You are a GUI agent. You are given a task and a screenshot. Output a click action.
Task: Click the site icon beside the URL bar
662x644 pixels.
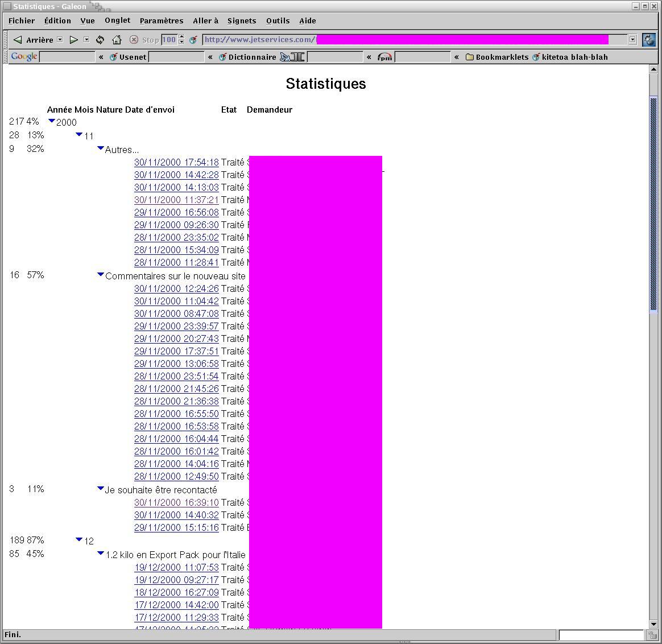(x=193, y=40)
